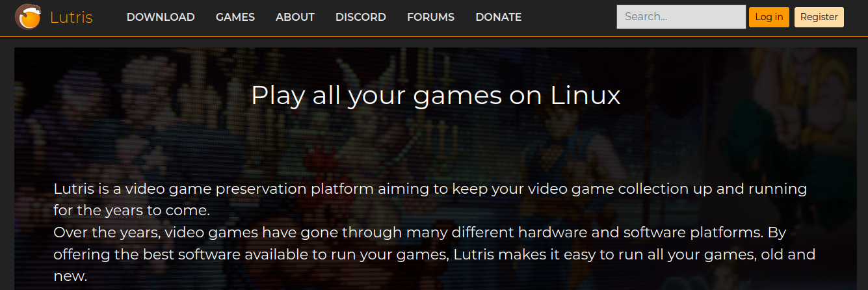
Task: Open the Lutris brand name link
Action: [72, 18]
